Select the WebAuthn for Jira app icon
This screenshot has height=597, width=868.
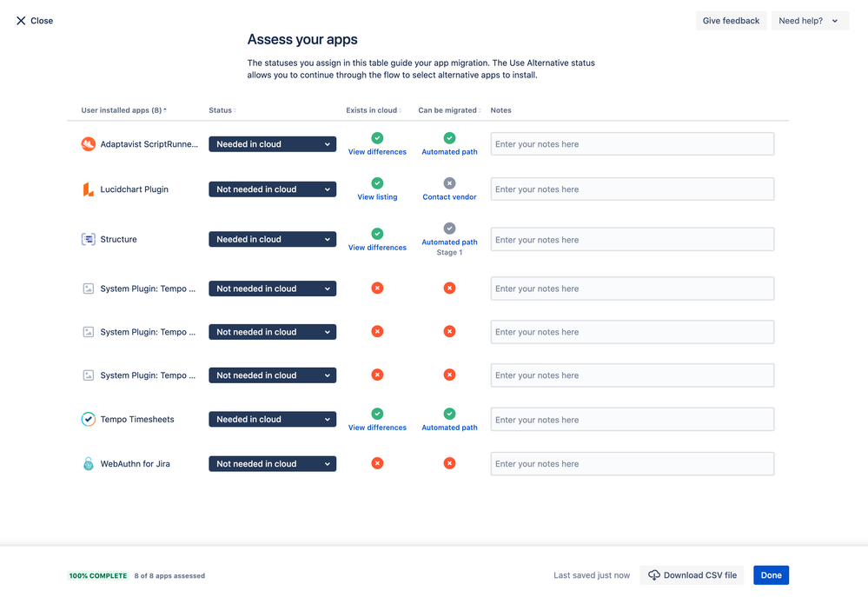click(87, 463)
